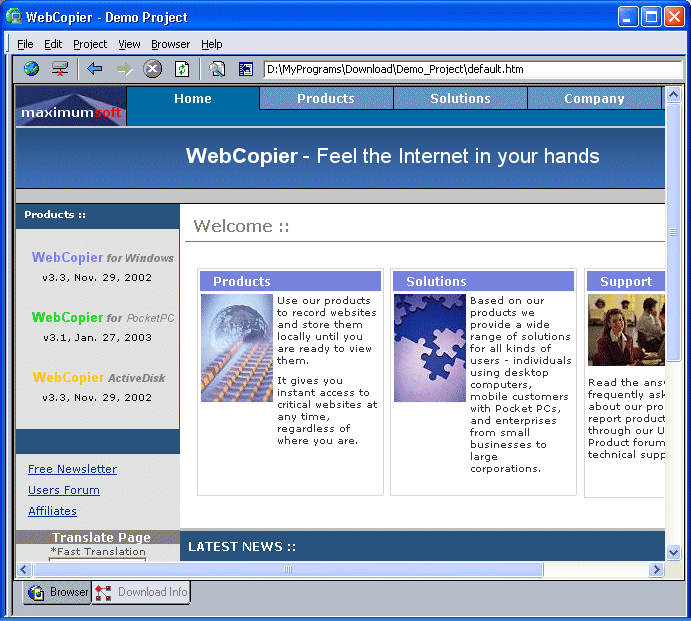The width and height of the screenshot is (691, 621).
Task: Click horizontal scrollbar right arrow
Action: [656, 569]
